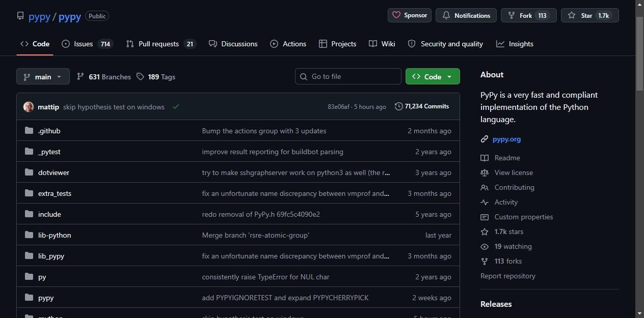Click folder icon beside the pypy directory row
The height and width of the screenshot is (318, 644).
coord(29,298)
